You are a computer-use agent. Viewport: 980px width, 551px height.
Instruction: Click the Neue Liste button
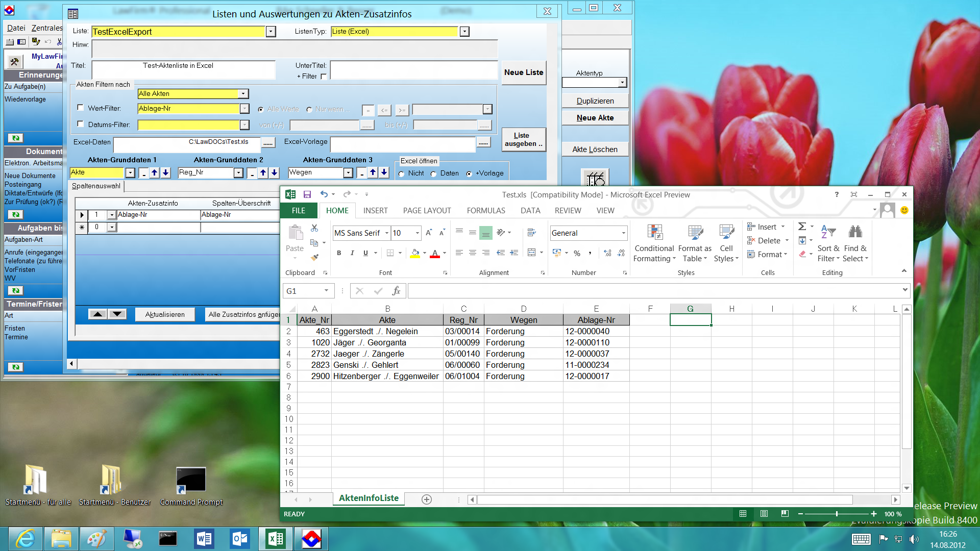click(524, 72)
